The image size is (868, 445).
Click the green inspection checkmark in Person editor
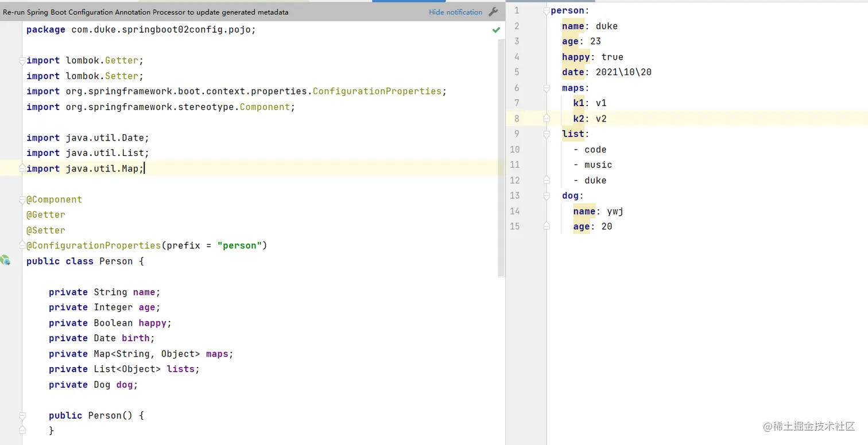tap(496, 30)
